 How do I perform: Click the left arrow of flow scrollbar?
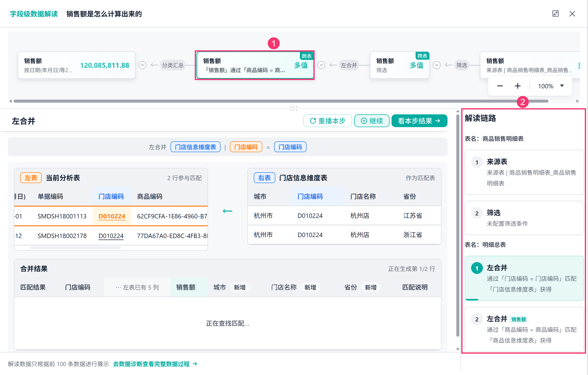pos(10,101)
